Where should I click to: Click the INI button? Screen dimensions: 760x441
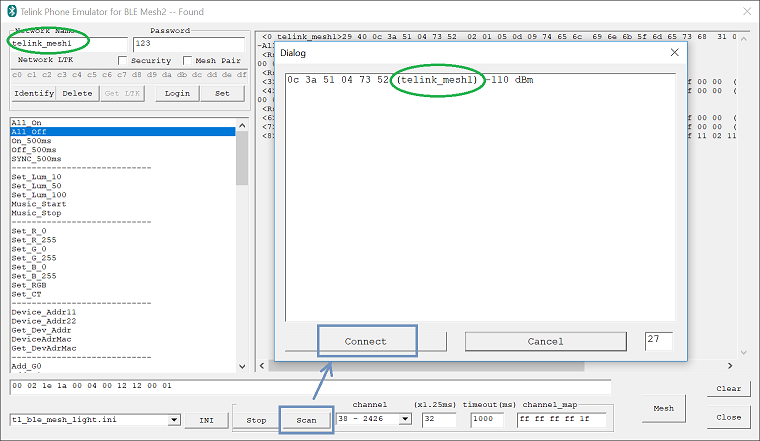click(206, 420)
